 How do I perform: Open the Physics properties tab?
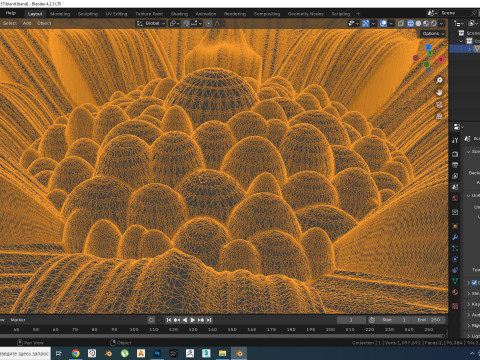click(455, 259)
